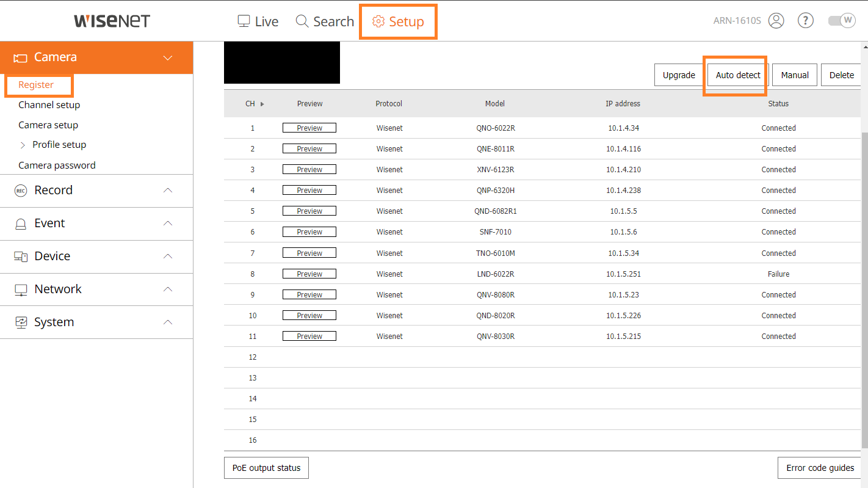Preview channel 10 QND-8020R camera
The height and width of the screenshot is (488, 868).
click(x=309, y=316)
